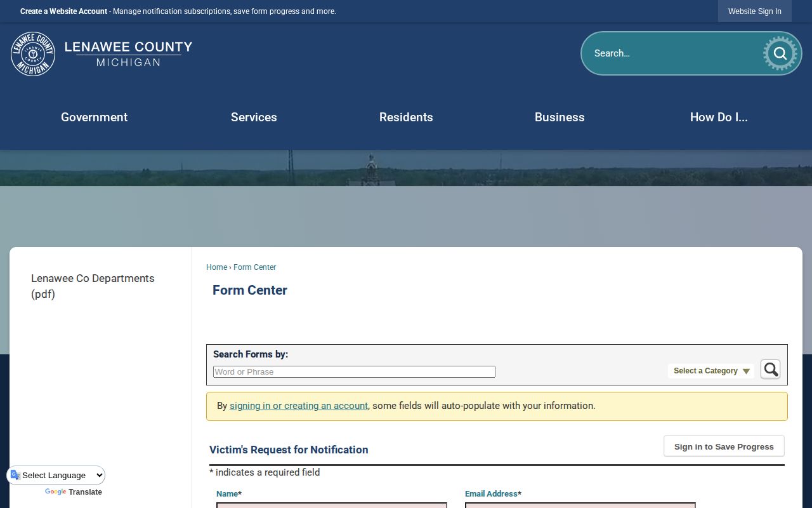Click the Translate text link
The image size is (812, 508).
(85, 492)
